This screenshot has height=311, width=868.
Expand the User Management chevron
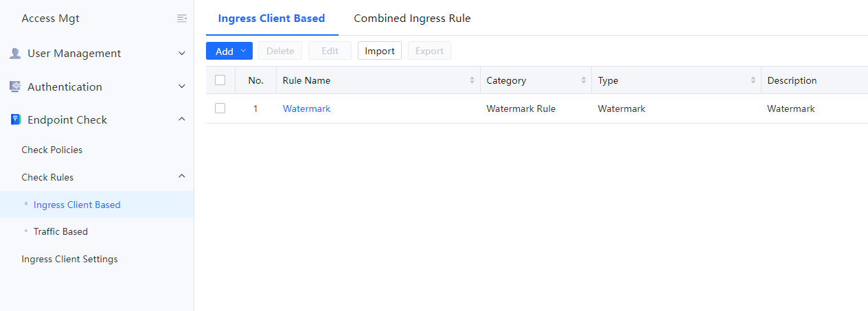[182, 54]
